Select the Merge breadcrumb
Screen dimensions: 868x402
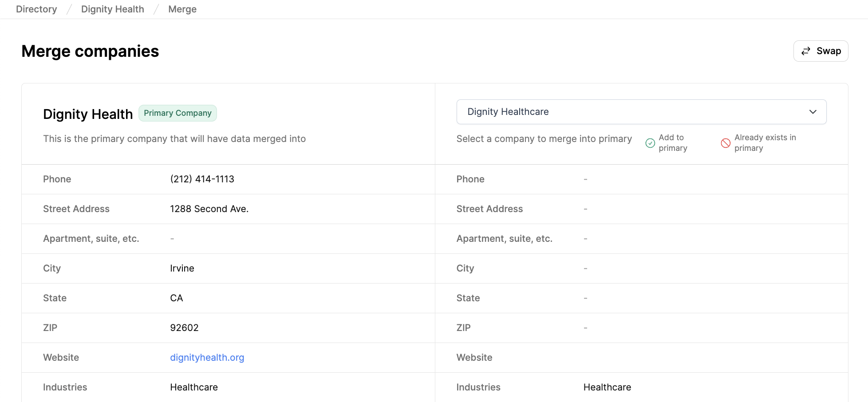[182, 9]
